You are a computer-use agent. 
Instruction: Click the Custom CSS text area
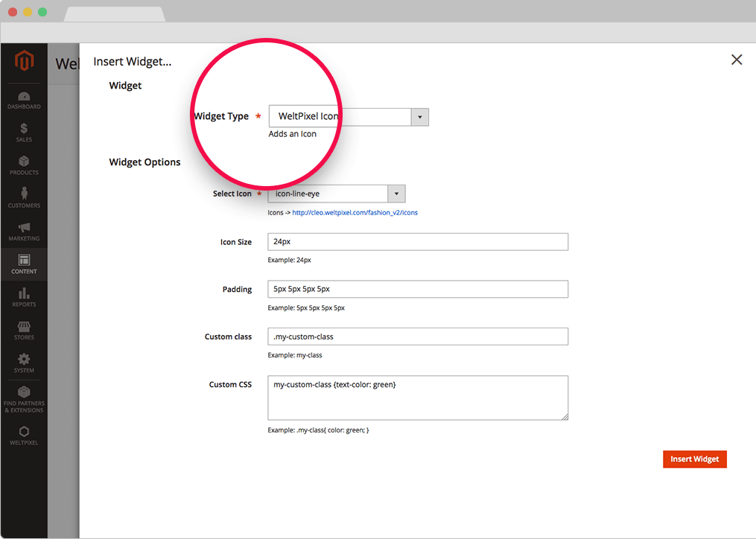pos(417,398)
